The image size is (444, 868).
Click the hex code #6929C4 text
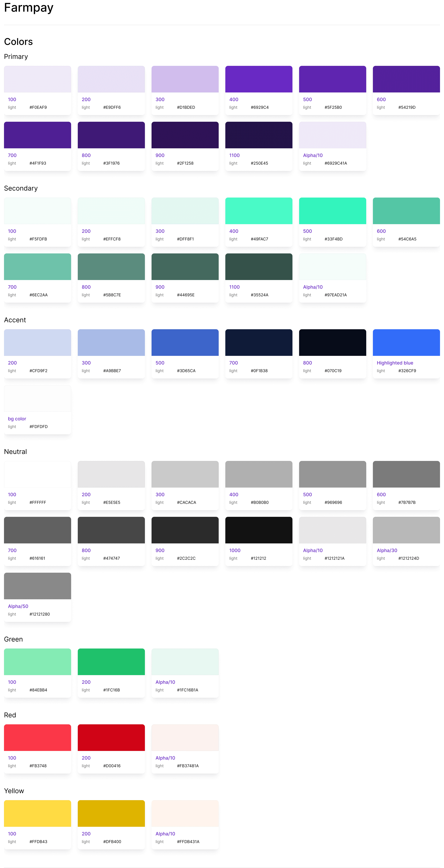(260, 107)
